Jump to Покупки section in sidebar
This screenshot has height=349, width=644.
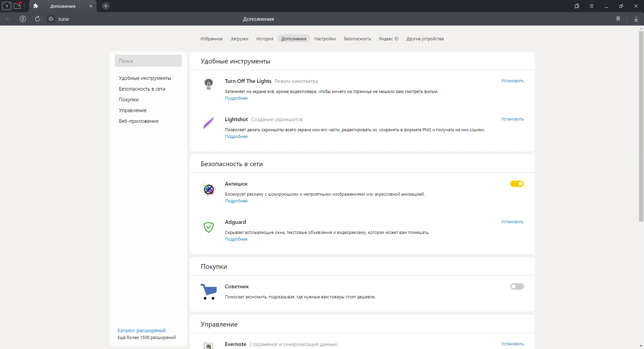coord(129,100)
